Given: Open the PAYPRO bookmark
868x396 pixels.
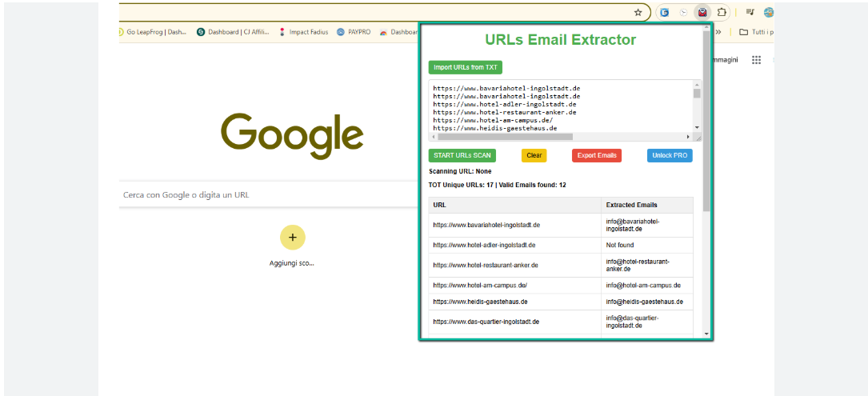Looking at the screenshot, I should click(354, 32).
